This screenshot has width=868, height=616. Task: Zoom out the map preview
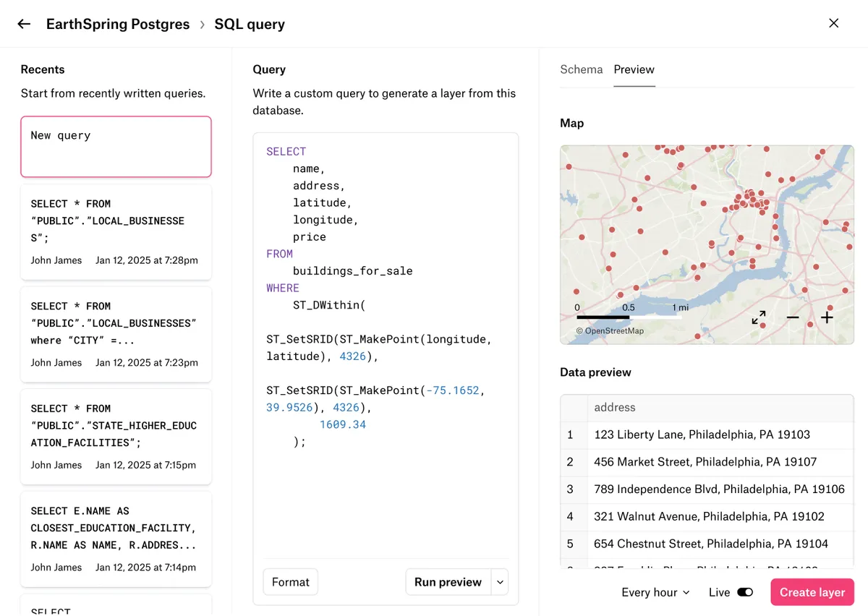[x=793, y=317]
